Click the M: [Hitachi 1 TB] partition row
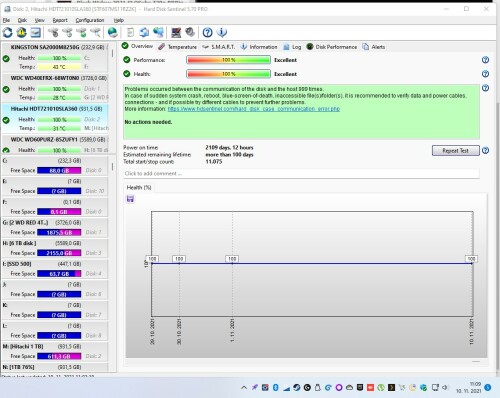Image resolution: width=500 pixels, height=398 pixels. [55, 351]
